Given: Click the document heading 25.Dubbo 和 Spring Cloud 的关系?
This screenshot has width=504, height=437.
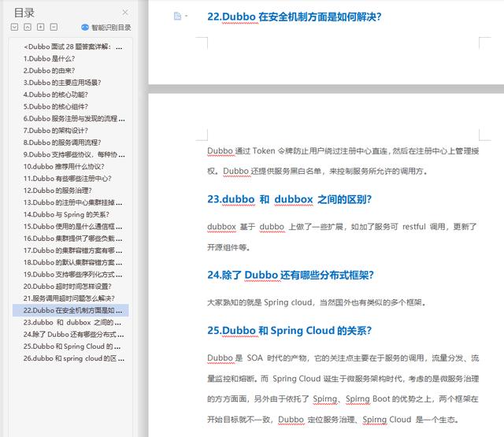Looking at the screenshot, I should tap(289, 331).
